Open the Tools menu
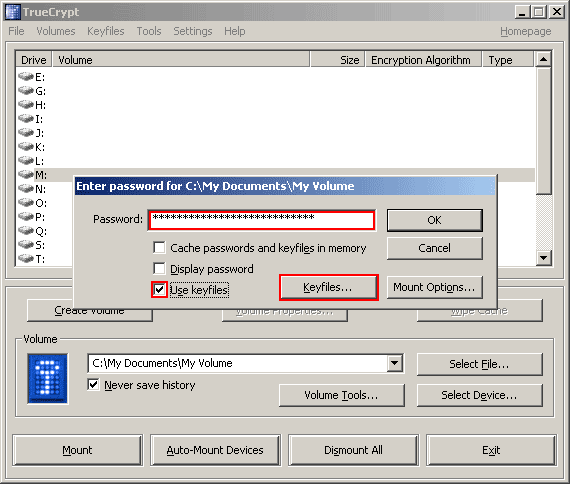This screenshot has width=570, height=484. [x=149, y=31]
